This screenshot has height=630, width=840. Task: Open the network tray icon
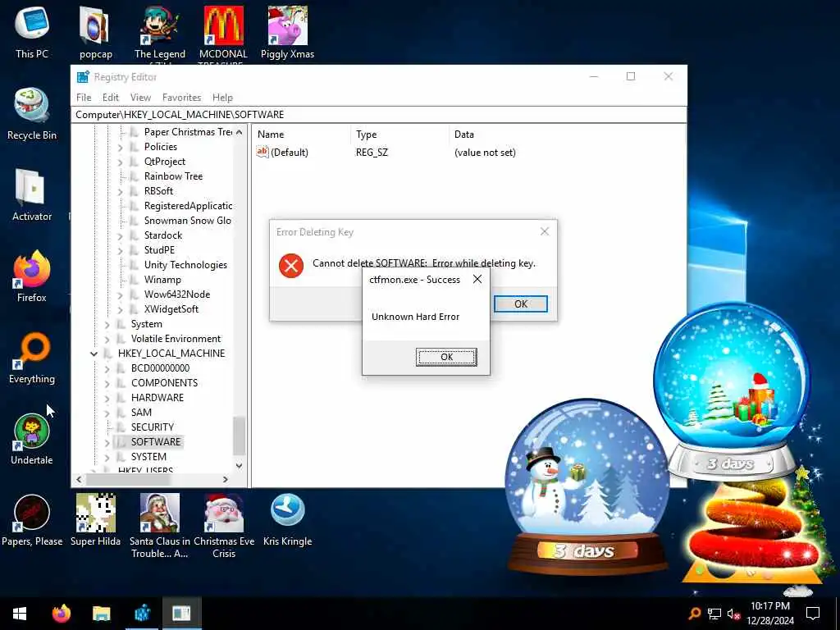(714, 614)
